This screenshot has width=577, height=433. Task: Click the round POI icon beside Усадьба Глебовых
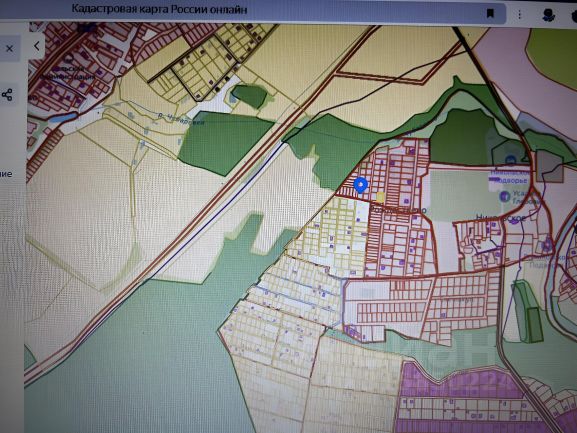click(504, 196)
